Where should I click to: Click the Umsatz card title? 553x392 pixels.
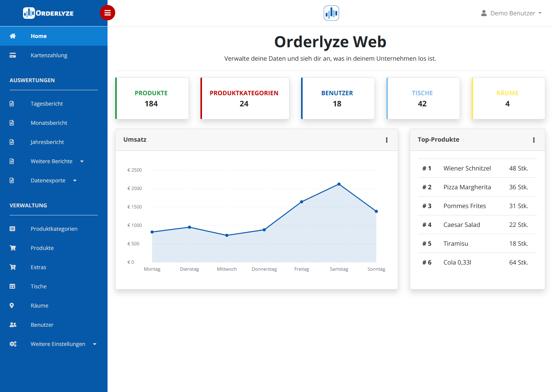coord(135,140)
